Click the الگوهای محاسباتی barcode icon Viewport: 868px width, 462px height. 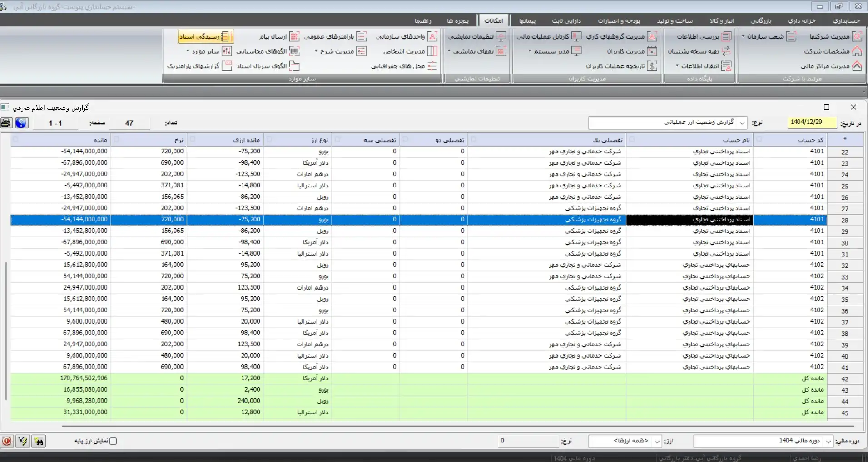(294, 51)
